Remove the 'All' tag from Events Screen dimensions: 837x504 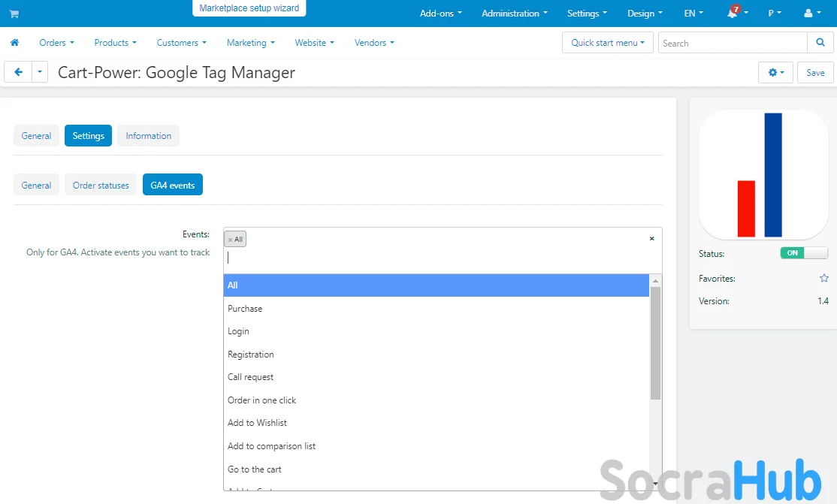(230, 240)
